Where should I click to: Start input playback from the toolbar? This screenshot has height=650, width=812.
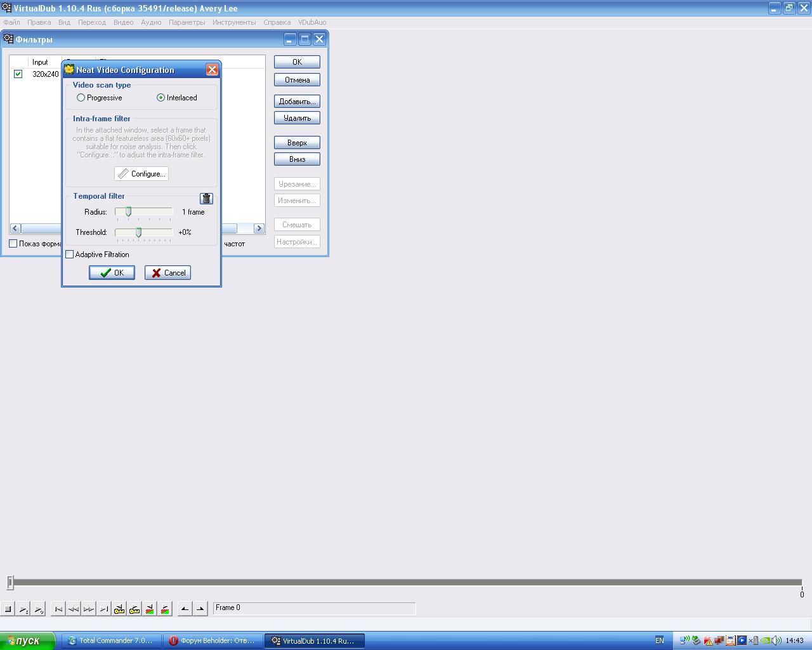point(23,609)
